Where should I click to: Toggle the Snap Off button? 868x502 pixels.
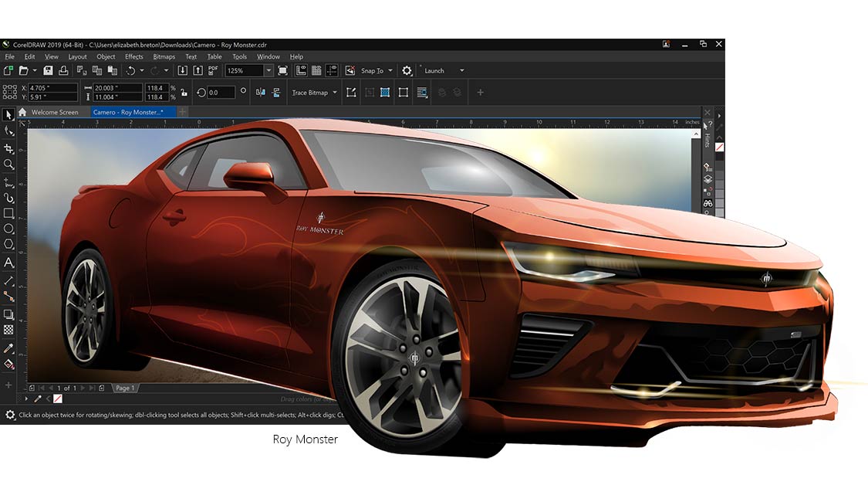(350, 71)
